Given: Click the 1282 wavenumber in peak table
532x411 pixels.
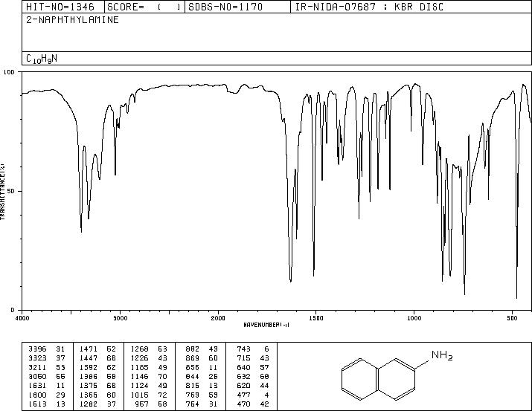Looking at the screenshot, I should 89,404.
